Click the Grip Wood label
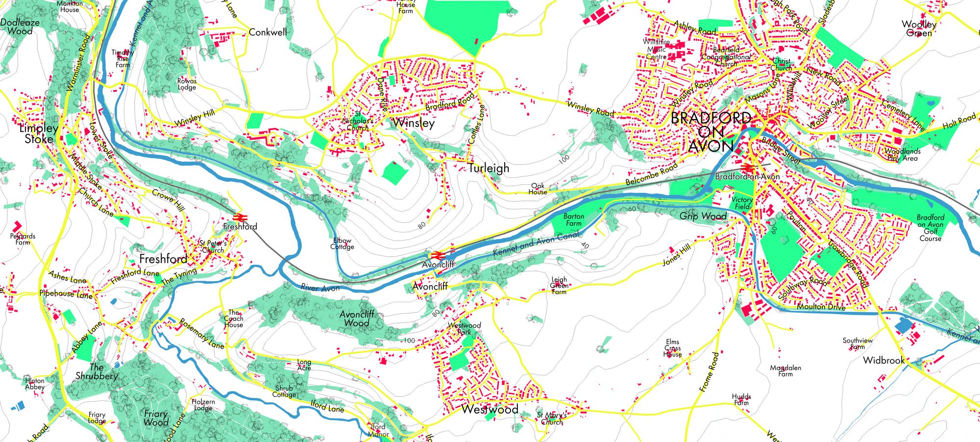Viewport: 980px width, 442px height. click(x=703, y=216)
